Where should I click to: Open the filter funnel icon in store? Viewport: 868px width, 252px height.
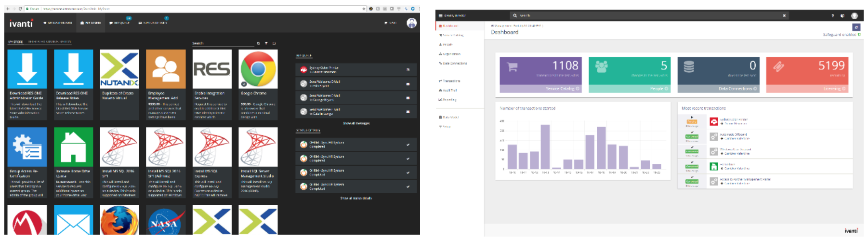266,43
